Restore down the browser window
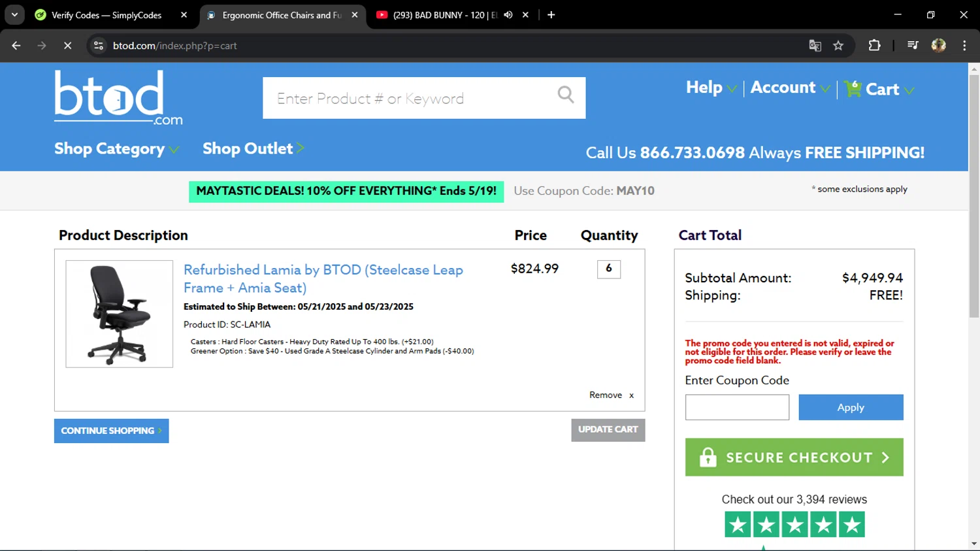The width and height of the screenshot is (980, 551). coord(930,14)
